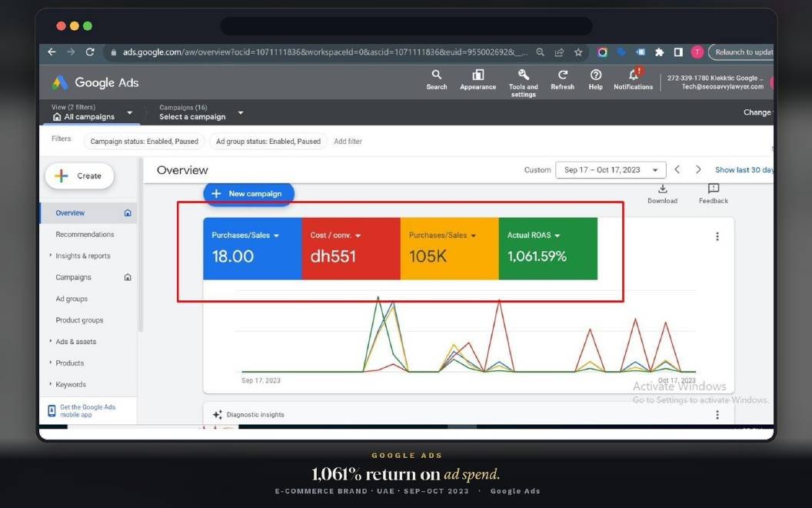This screenshot has height=508, width=812.
Task: Click the Filters label
Action: (x=61, y=139)
